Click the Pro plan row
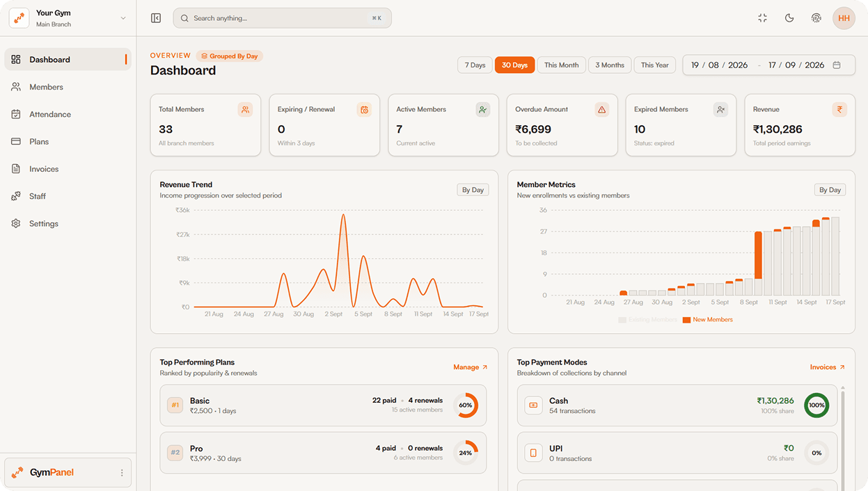 pyautogui.click(x=323, y=453)
